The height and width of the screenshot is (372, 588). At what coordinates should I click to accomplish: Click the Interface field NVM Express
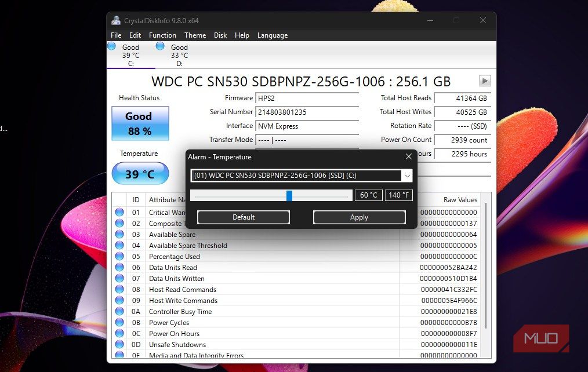pyautogui.click(x=307, y=126)
